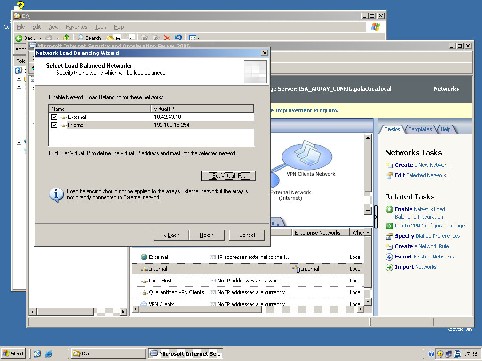Click the ISA tree pane right scroll arrow
This screenshot has width=482, height=361.
click(123, 312)
